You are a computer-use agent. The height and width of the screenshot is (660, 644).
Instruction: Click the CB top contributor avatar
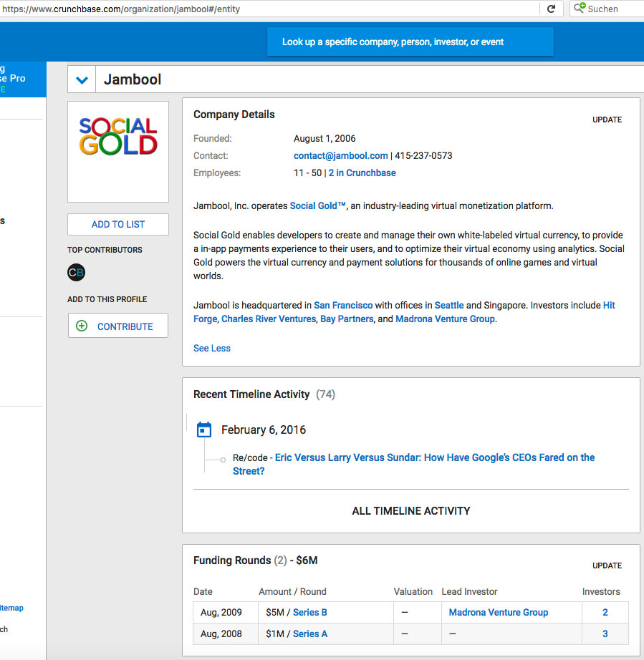[76, 272]
